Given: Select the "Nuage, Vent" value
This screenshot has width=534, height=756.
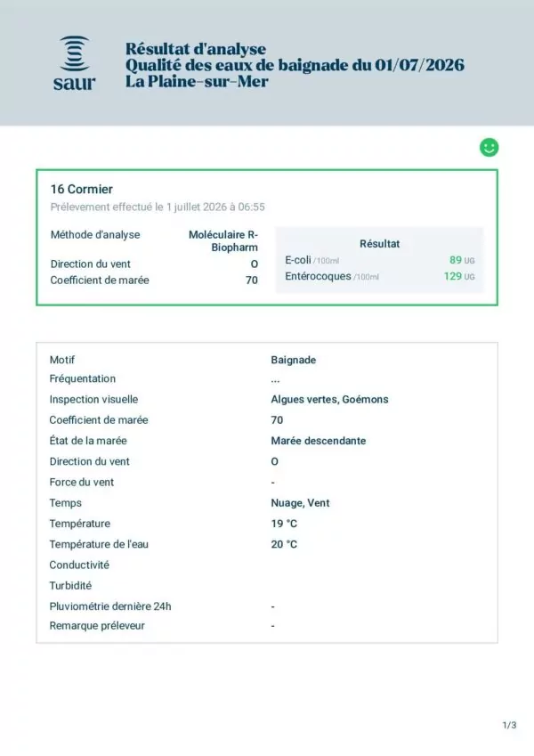Looking at the screenshot, I should pos(300,503).
